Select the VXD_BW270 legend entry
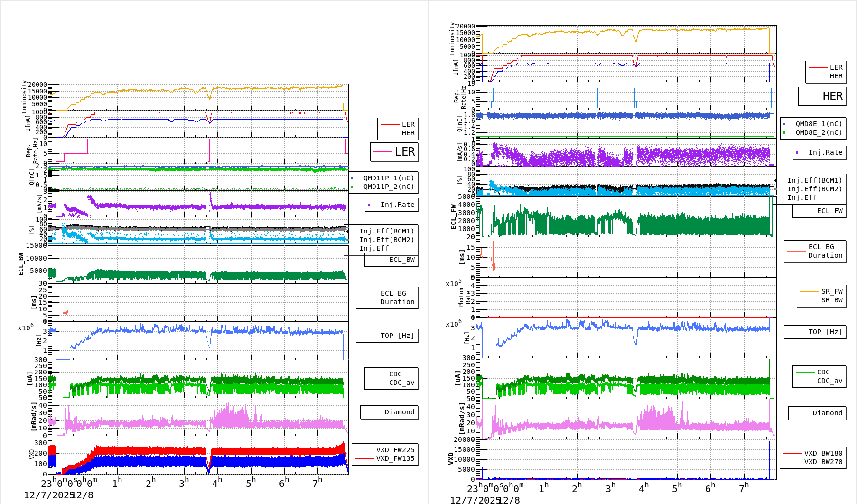Viewport: 857px width, 504px height. click(823, 462)
